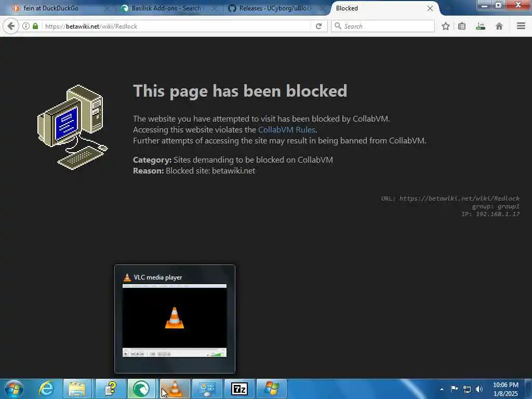Viewport: 532px width, 399px height.
Task: Open the Control Panel taskbar icon
Action: (x=207, y=389)
